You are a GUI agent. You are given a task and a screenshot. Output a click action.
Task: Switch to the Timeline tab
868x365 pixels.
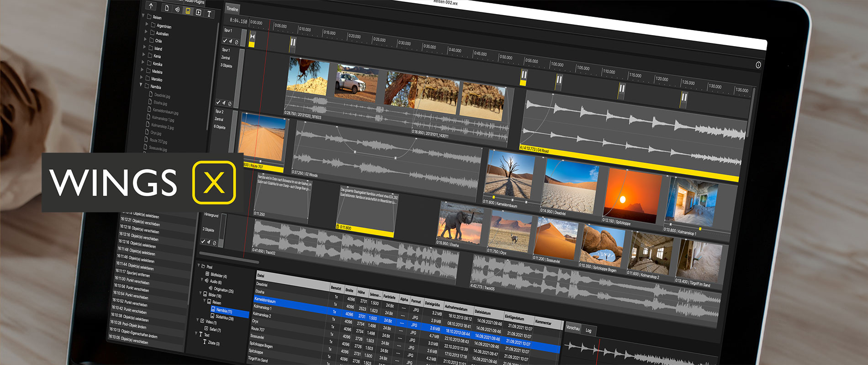tap(233, 9)
